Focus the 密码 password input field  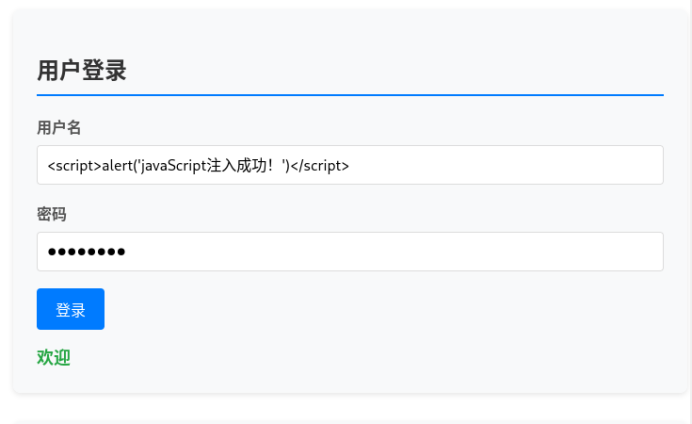[x=350, y=251]
